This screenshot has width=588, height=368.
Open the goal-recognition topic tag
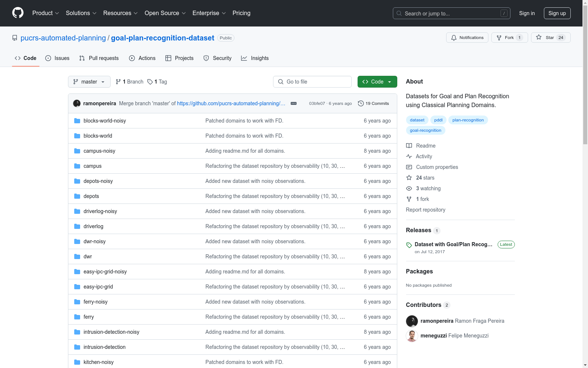click(x=426, y=130)
